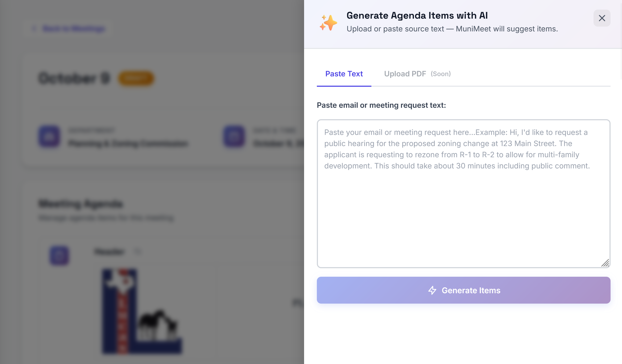Click the Meeting Agenda section heading
The image size is (622, 364).
pyautogui.click(x=81, y=204)
